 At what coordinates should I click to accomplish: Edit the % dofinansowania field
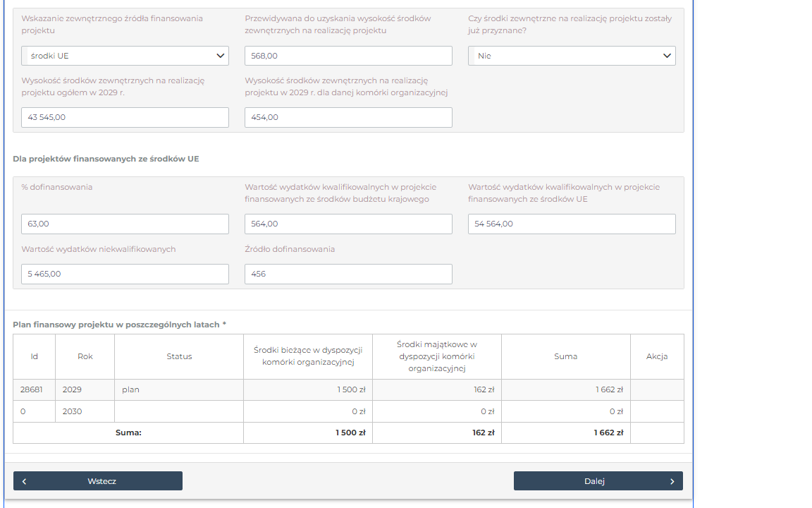[125, 224]
